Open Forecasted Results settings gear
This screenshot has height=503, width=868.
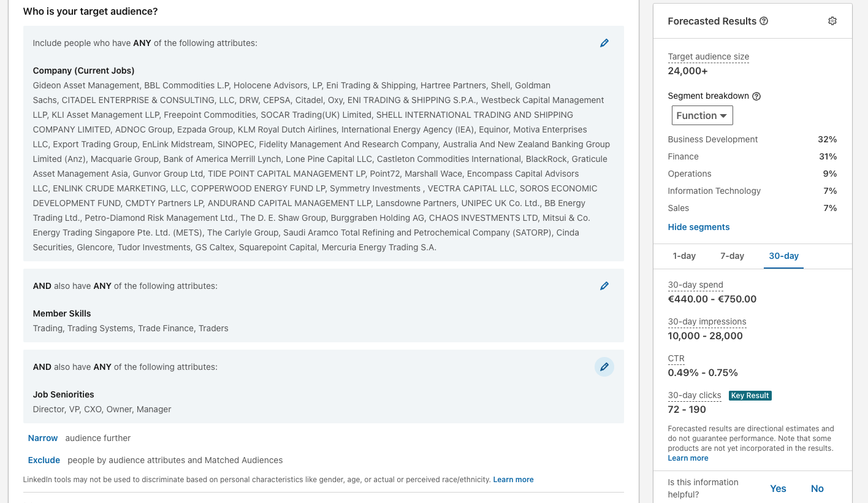pos(832,21)
